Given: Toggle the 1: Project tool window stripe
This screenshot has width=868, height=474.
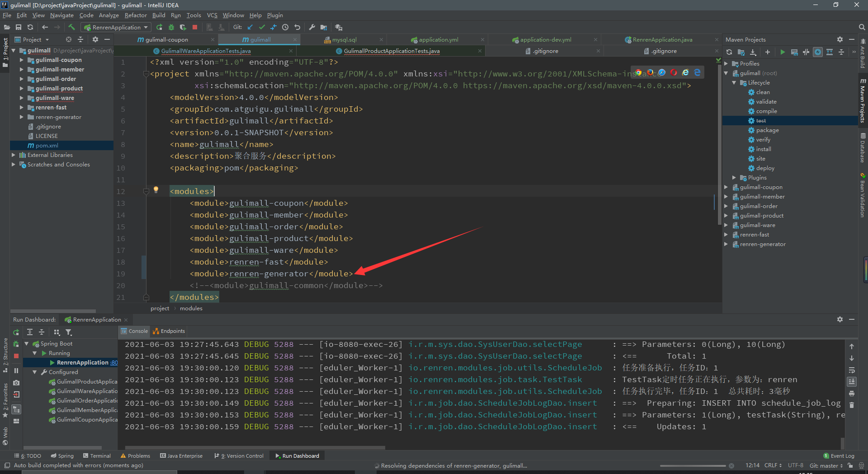Looking at the screenshot, I should point(5,52).
